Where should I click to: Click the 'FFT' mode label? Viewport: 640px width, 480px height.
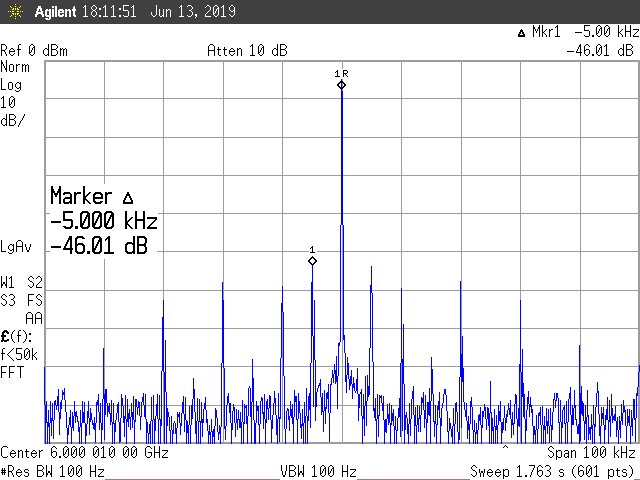point(12,373)
